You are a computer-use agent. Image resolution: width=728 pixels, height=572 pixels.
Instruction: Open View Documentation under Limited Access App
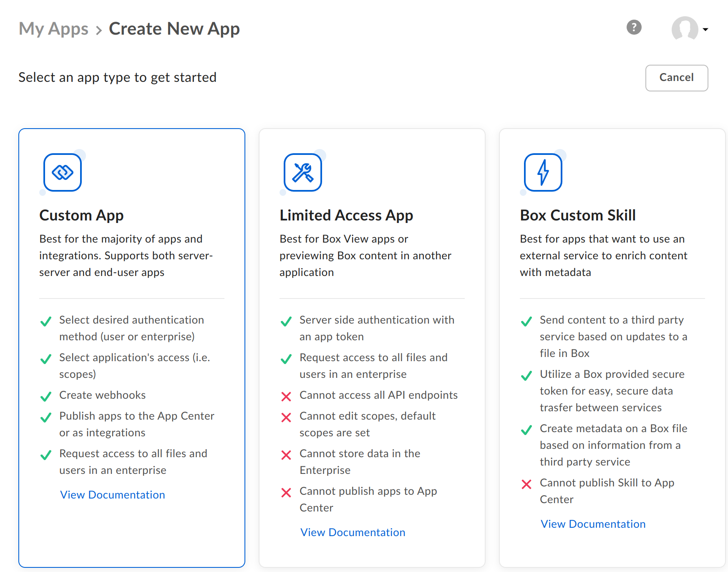(353, 532)
